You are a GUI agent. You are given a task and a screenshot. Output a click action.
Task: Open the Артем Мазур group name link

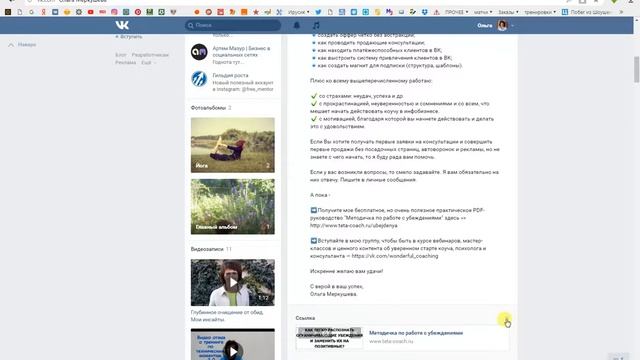tap(241, 51)
